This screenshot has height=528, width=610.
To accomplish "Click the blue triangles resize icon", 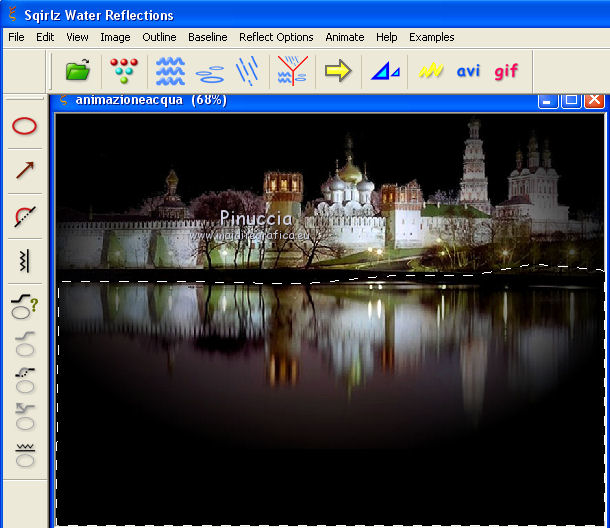I will click(385, 71).
